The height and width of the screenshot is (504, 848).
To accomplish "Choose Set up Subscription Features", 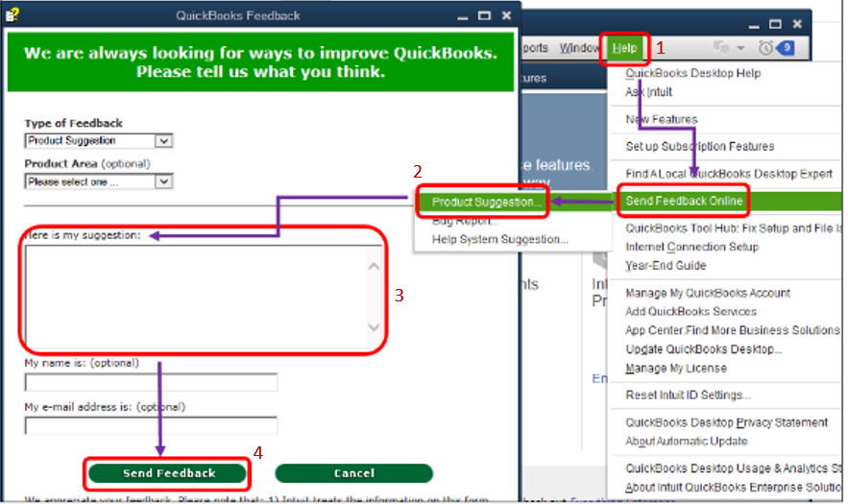I will 700,146.
